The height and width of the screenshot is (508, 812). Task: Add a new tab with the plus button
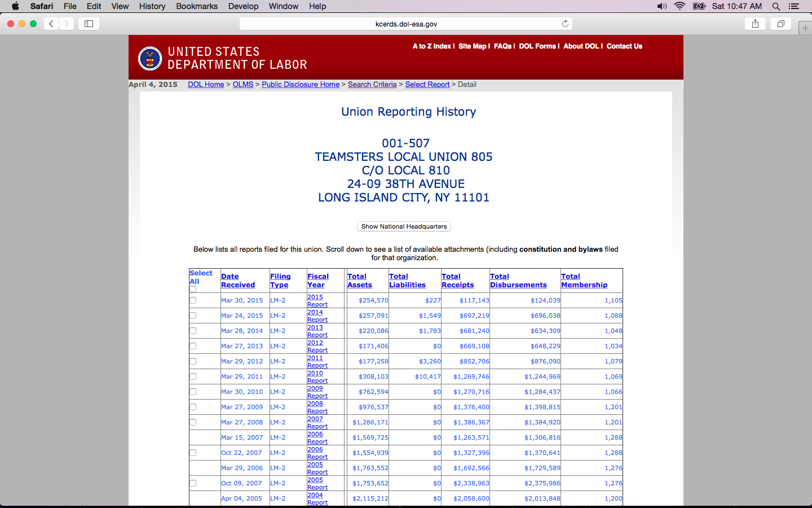point(805,28)
